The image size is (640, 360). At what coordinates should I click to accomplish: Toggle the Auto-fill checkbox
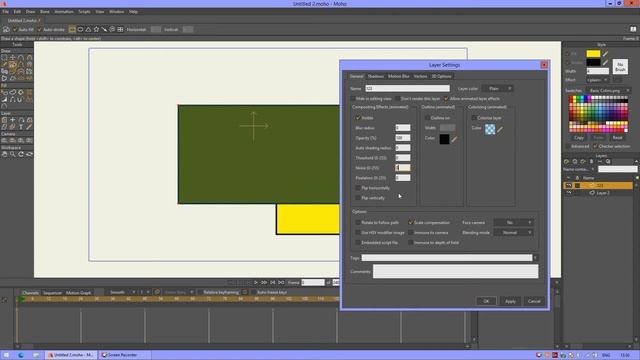[15, 29]
